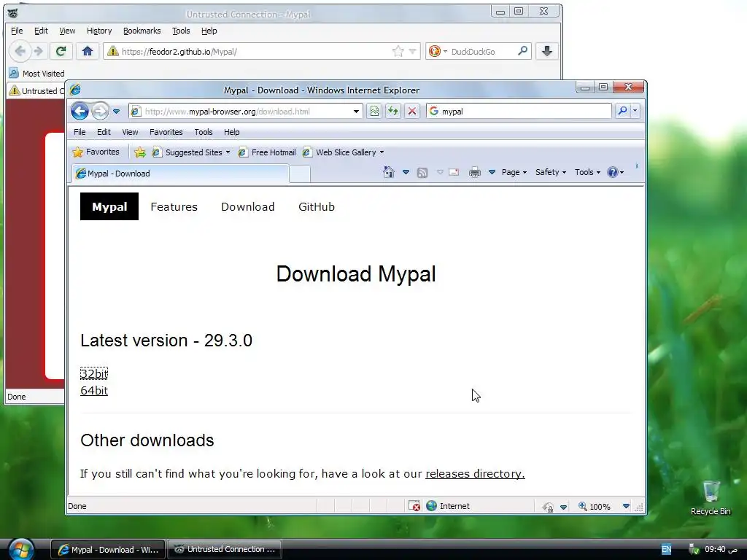Screen dimensions: 747x560
Task: Click the IE address bar URL field
Action: click(247, 112)
